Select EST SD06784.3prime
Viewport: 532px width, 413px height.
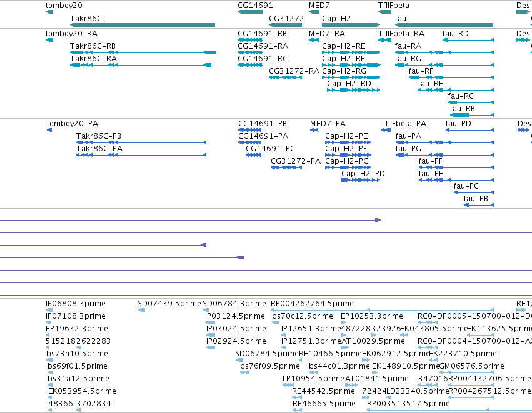click(206, 310)
